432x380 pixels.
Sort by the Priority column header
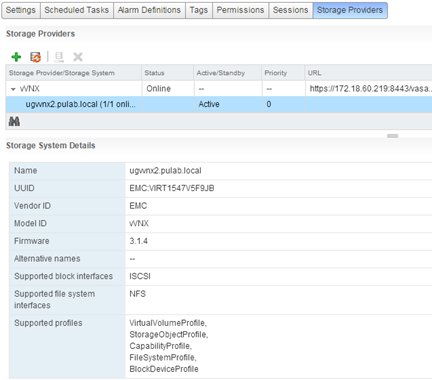[x=283, y=73]
